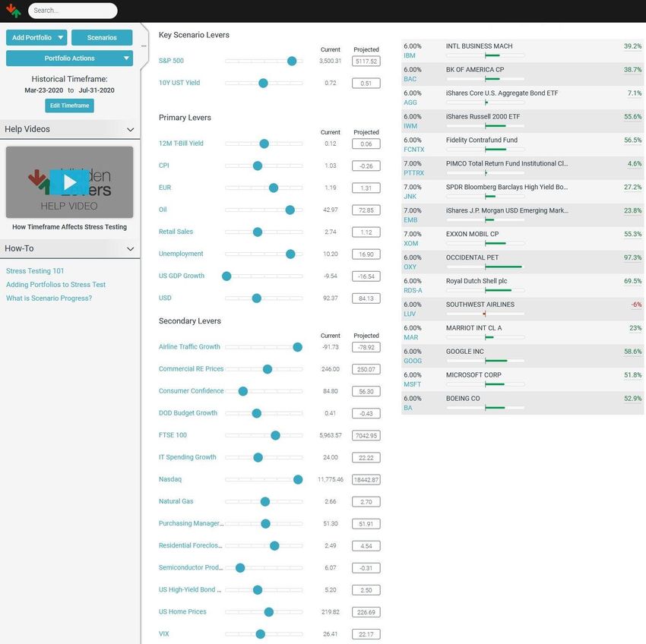
Task: Click the 97.3% return for Occidental
Action: click(x=633, y=257)
